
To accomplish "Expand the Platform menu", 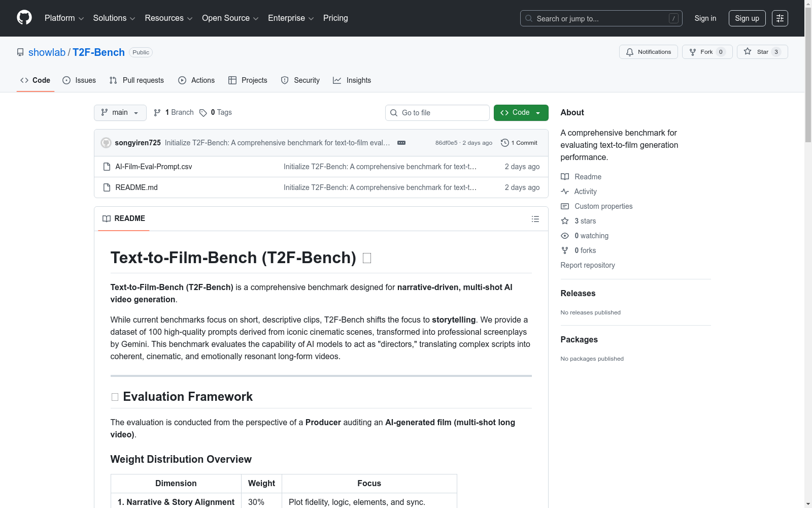I will [x=64, y=18].
